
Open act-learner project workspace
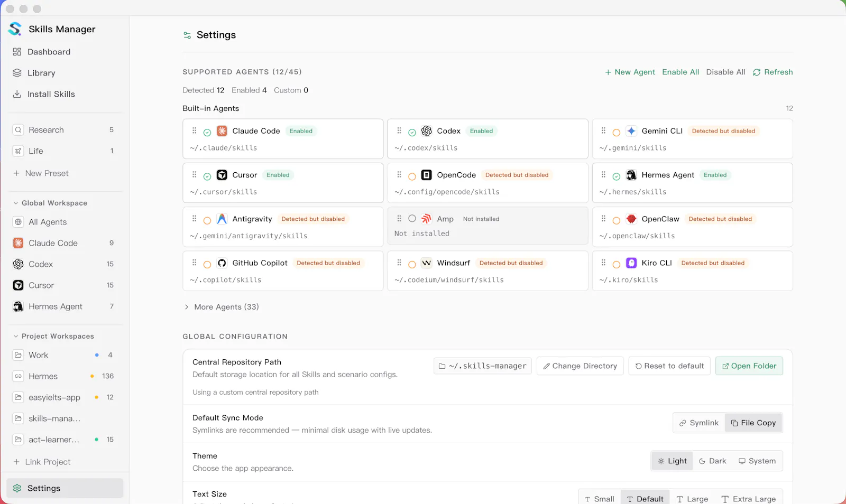point(65,440)
